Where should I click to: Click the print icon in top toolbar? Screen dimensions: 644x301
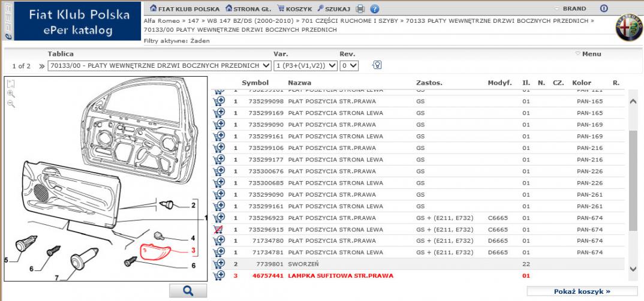(x=360, y=9)
